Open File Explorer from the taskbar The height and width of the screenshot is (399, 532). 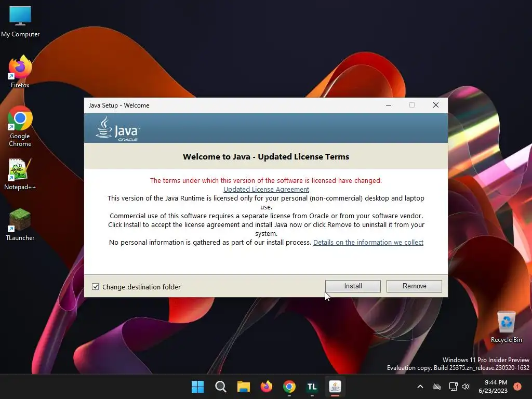[243, 387]
